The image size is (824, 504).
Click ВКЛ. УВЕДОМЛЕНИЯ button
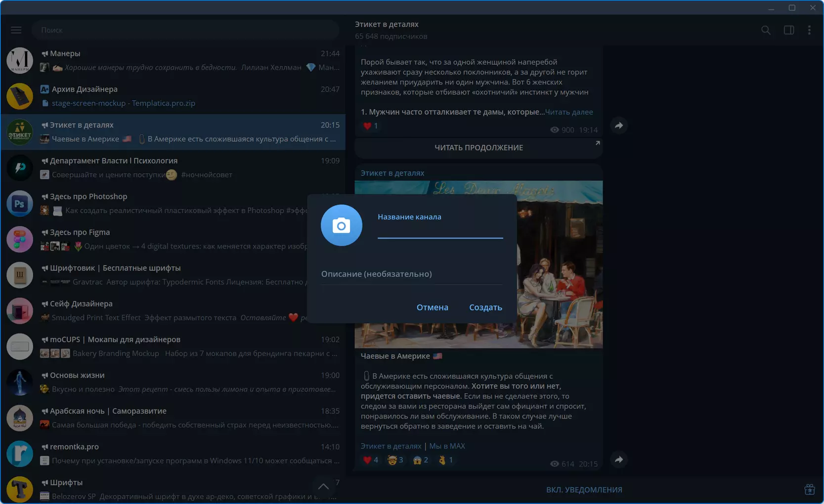coord(584,490)
